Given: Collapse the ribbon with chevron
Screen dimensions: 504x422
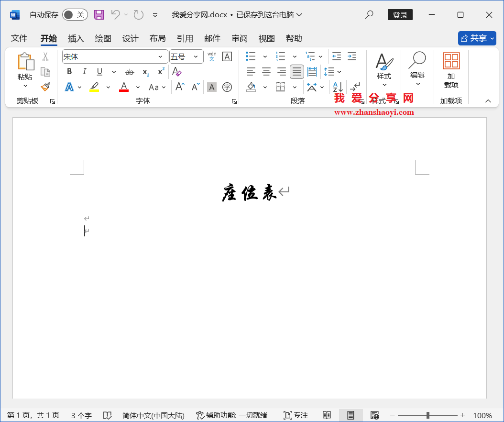Looking at the screenshot, I should (488, 101).
